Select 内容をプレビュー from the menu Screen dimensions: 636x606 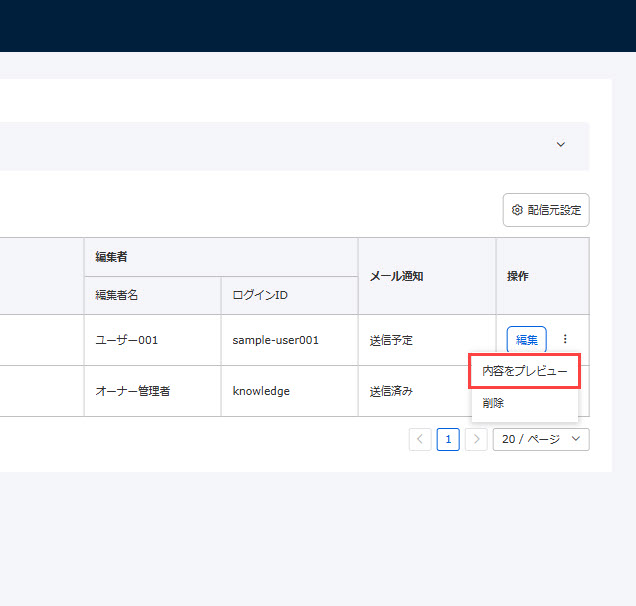pos(524,371)
